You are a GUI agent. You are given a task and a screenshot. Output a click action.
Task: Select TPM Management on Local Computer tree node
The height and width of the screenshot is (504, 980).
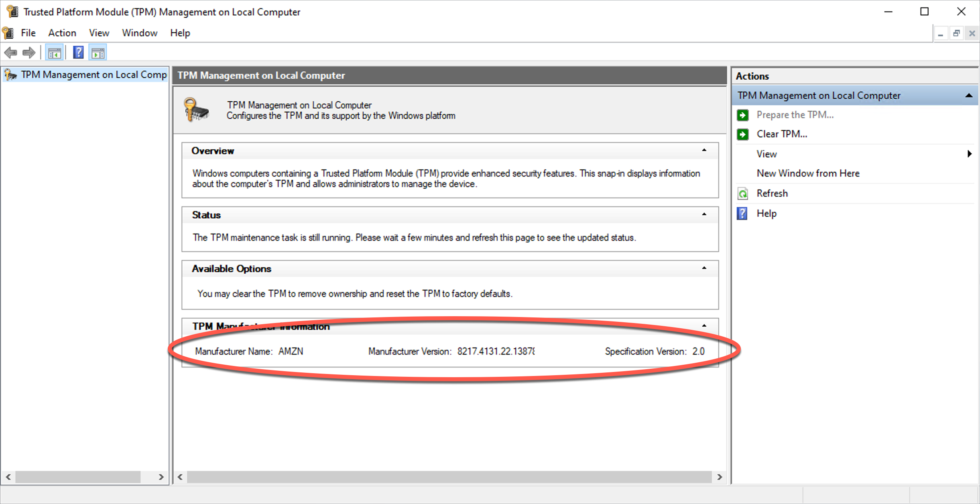(94, 75)
